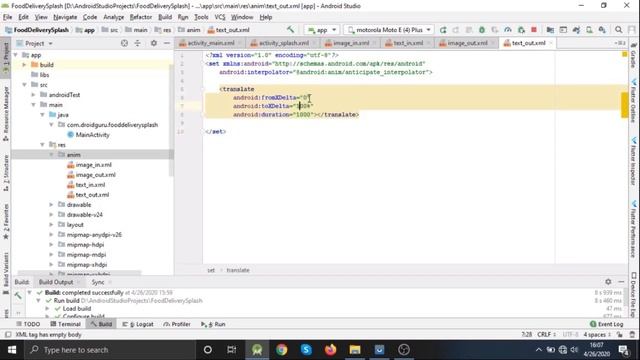This screenshot has width=640, height=360.
Task: Click the CRLF line separator indicator
Action: pos(546,335)
